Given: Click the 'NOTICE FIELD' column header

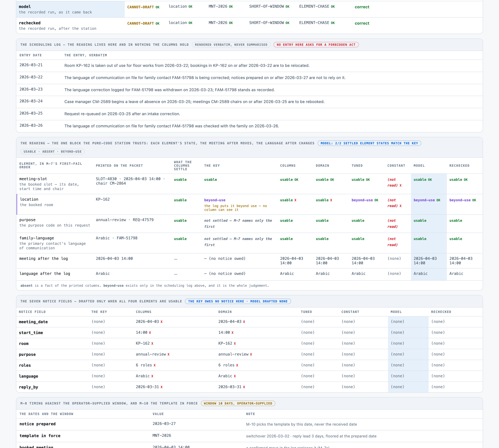Looking at the screenshot, I should (x=32, y=312).
